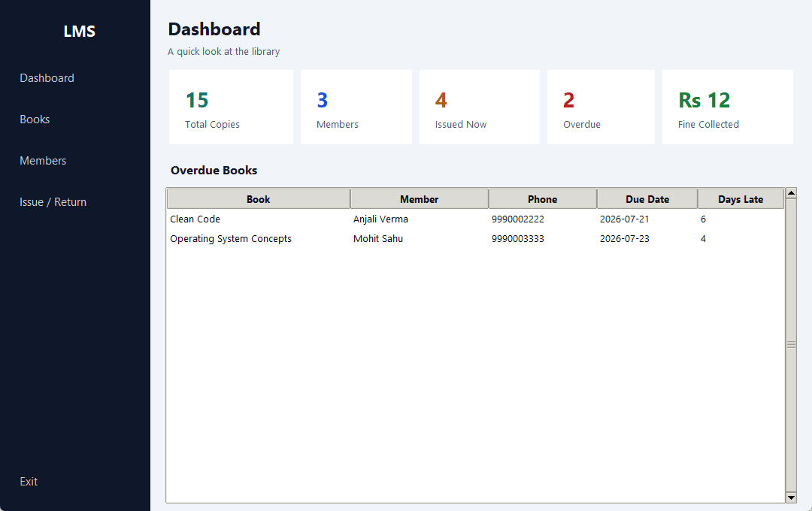812x511 pixels.
Task: Click the Overdue count card
Action: coord(601,107)
